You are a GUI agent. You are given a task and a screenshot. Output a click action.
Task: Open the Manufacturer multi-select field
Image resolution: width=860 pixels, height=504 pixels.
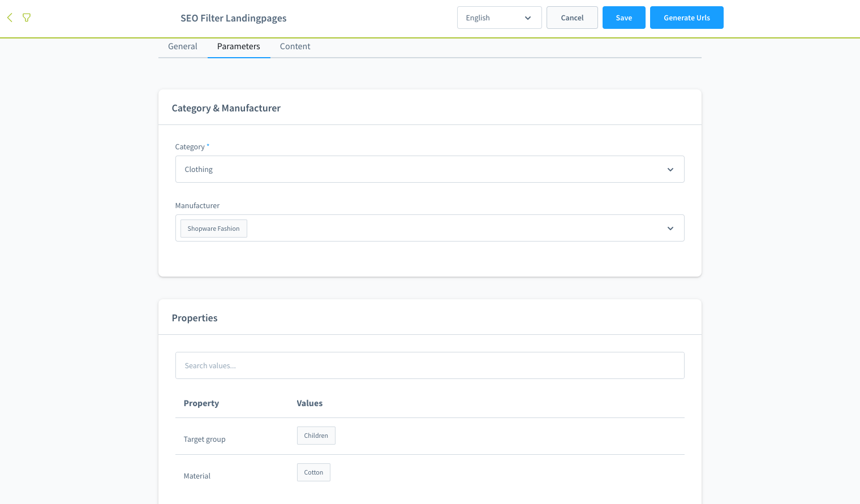click(429, 228)
